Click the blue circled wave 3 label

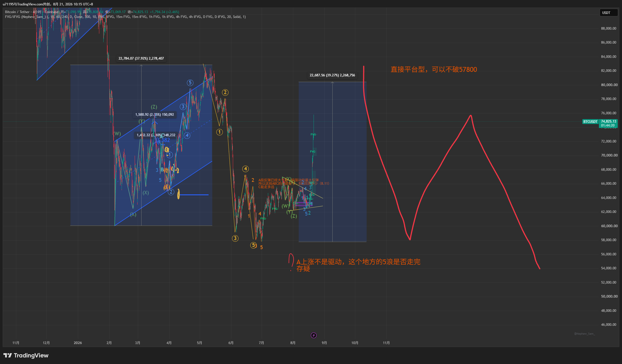point(183,107)
